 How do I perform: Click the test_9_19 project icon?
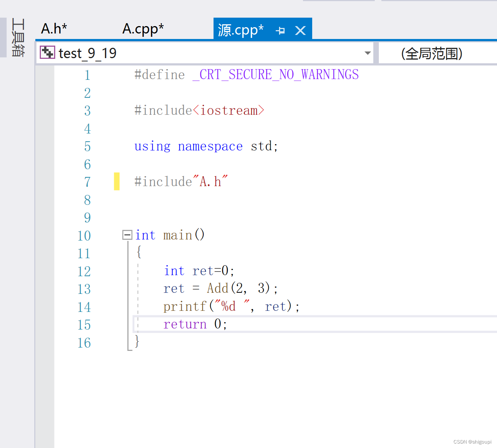47,53
